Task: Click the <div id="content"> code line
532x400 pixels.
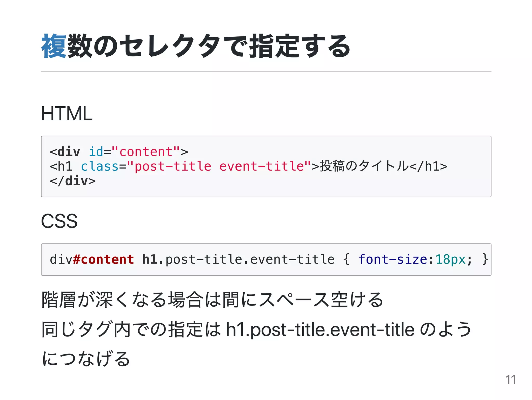Action: tap(119, 152)
